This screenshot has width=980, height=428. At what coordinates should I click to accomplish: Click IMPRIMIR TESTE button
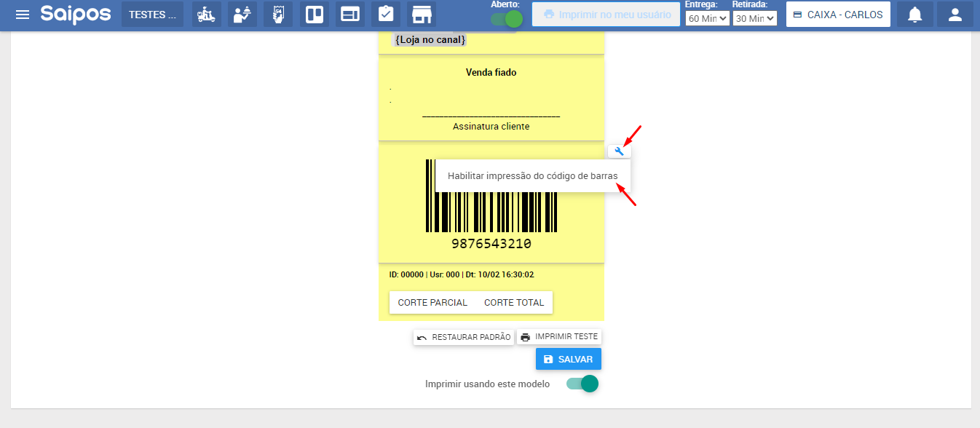click(559, 337)
